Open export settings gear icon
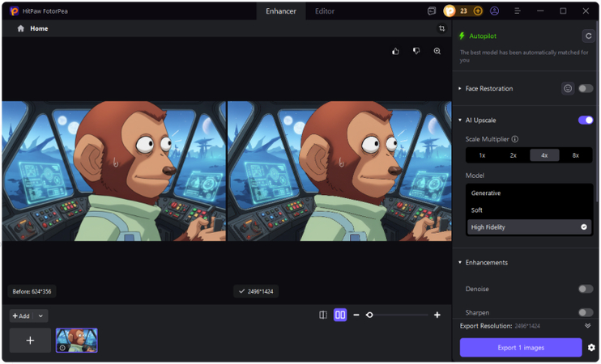This screenshot has height=364, width=601. (x=591, y=348)
